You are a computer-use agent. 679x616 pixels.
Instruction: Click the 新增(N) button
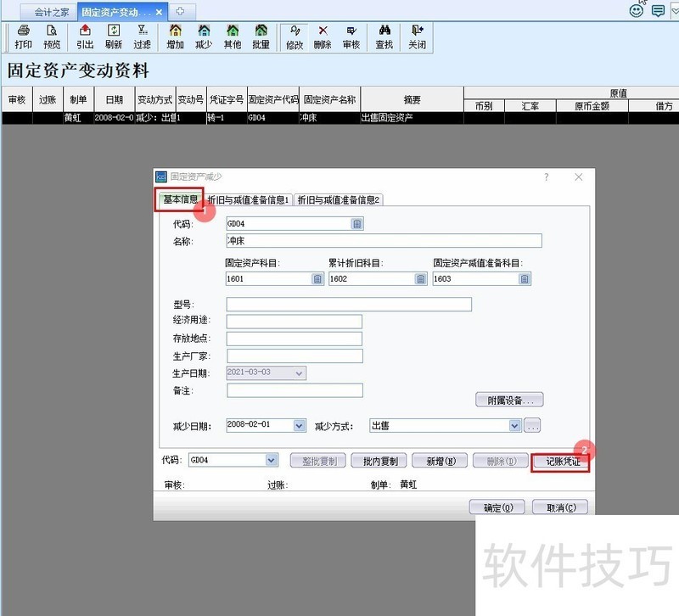441,461
